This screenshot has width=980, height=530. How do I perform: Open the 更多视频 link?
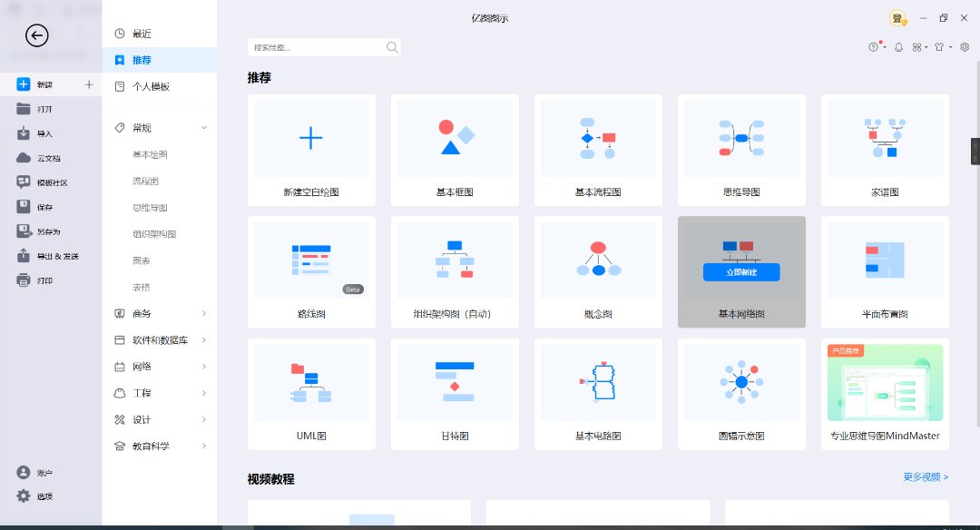point(925,476)
